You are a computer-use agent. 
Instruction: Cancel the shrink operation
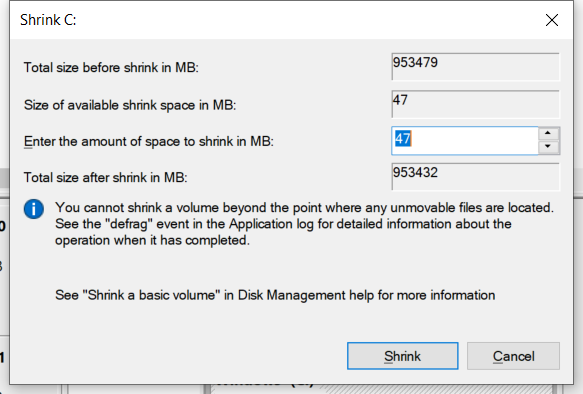[513, 356]
